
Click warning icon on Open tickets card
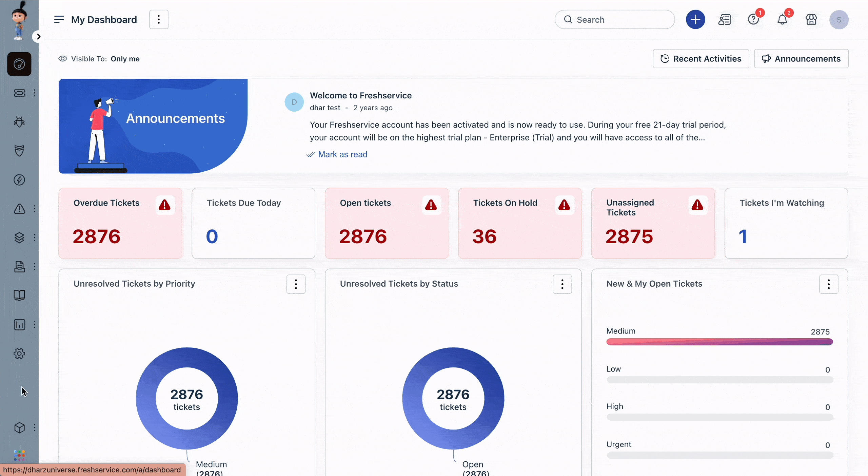(431, 205)
